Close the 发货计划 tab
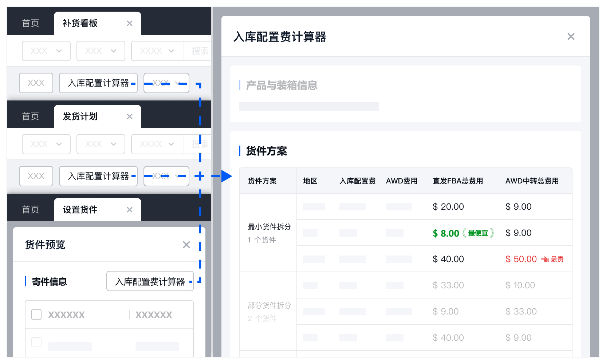Screen dimensions: 606x364 [x=130, y=116]
